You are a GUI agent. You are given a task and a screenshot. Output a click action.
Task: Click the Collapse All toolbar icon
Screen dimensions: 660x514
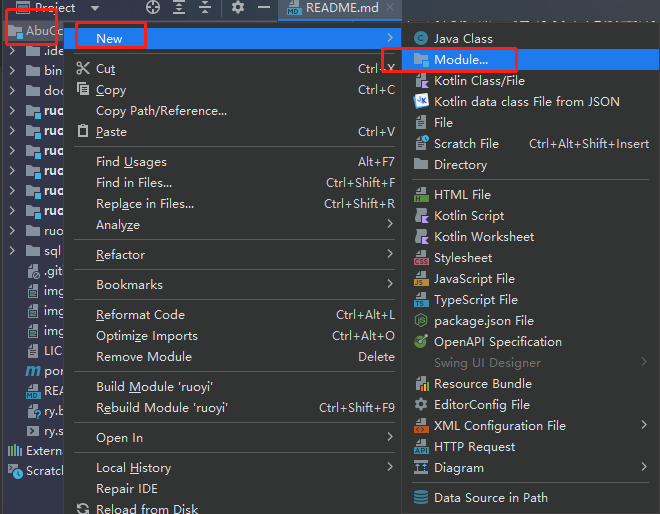pyautogui.click(x=205, y=8)
